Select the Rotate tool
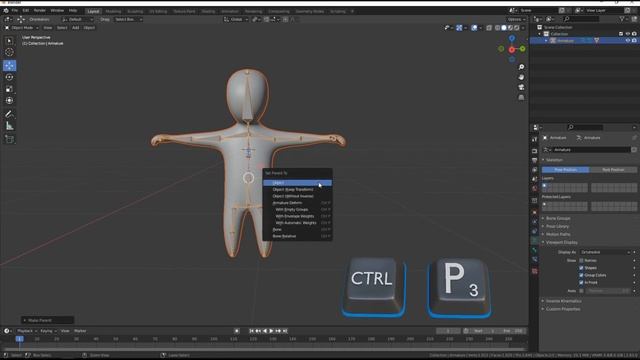The image size is (640, 360). [x=9, y=77]
